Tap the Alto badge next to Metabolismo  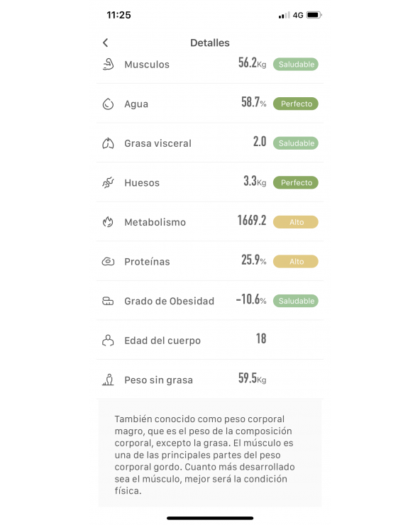tap(295, 222)
